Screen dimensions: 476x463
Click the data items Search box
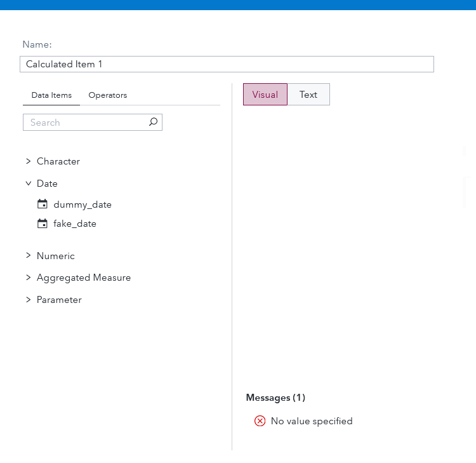click(x=86, y=123)
